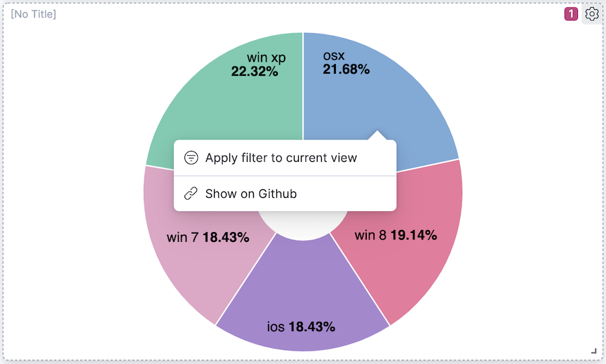Click the ios 18.43% label text
The width and height of the screenshot is (606, 364).
(301, 326)
